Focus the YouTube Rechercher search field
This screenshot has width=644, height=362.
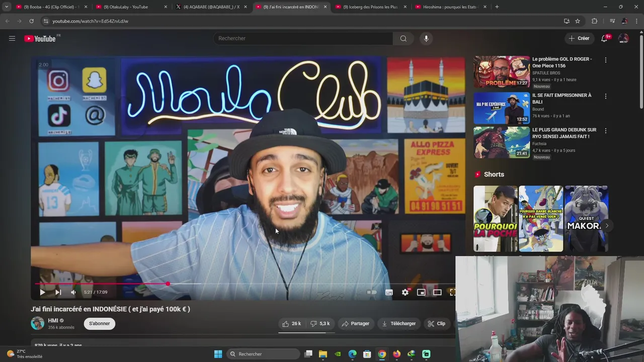tap(303, 38)
